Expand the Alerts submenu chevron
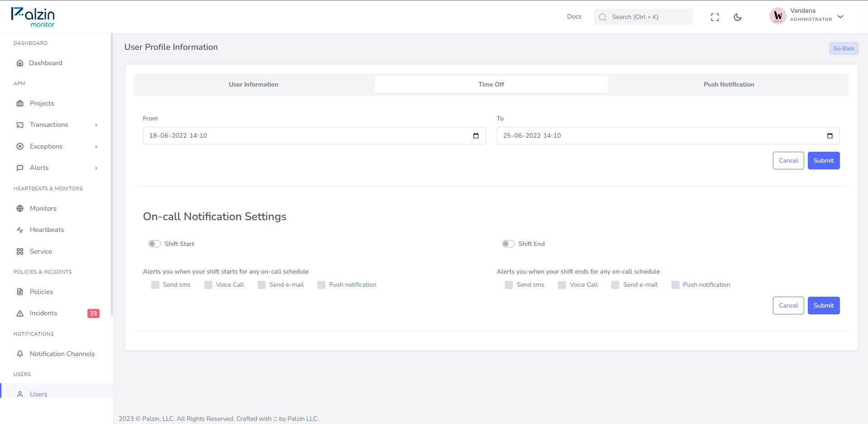Image resolution: width=868 pixels, height=424 pixels. (96, 168)
